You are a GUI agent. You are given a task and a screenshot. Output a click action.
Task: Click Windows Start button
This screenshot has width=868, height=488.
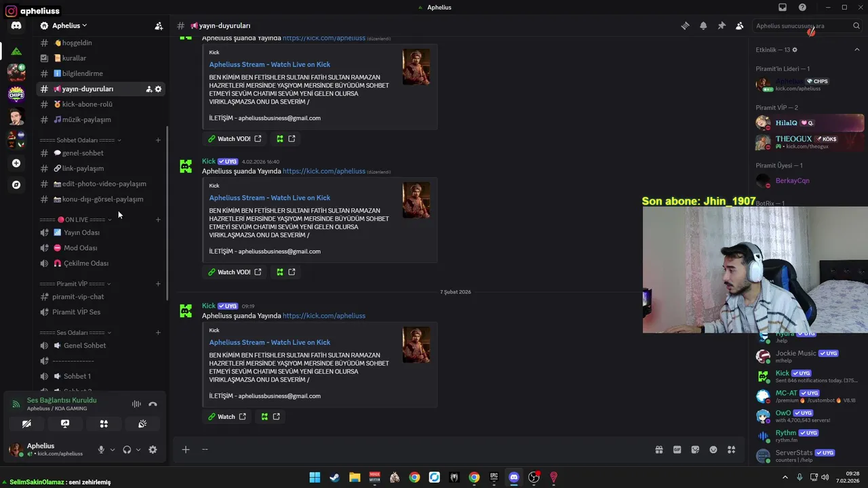315,478
